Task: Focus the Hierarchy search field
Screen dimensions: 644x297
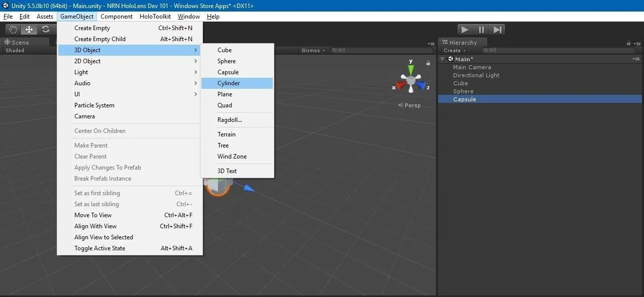Action: tap(558, 50)
